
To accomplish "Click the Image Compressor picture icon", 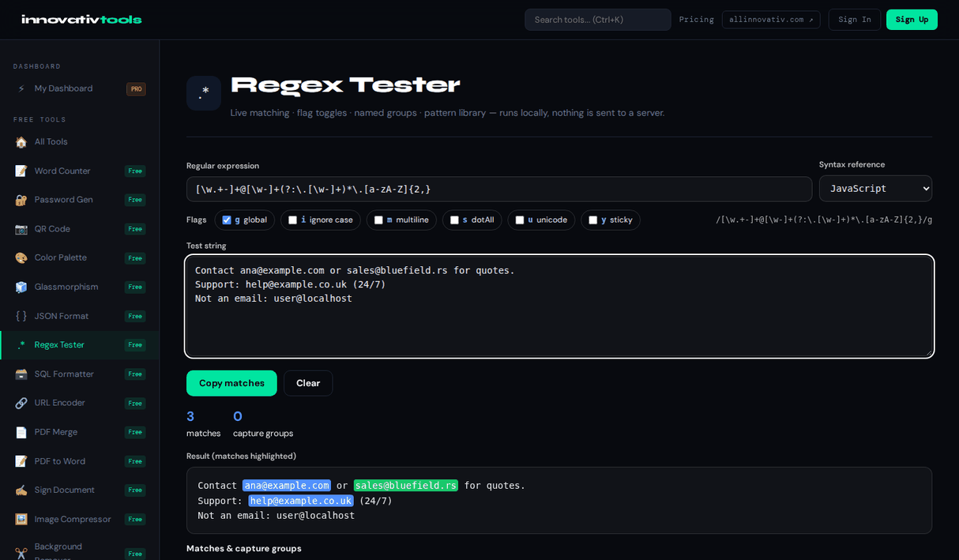I will [x=21, y=519].
